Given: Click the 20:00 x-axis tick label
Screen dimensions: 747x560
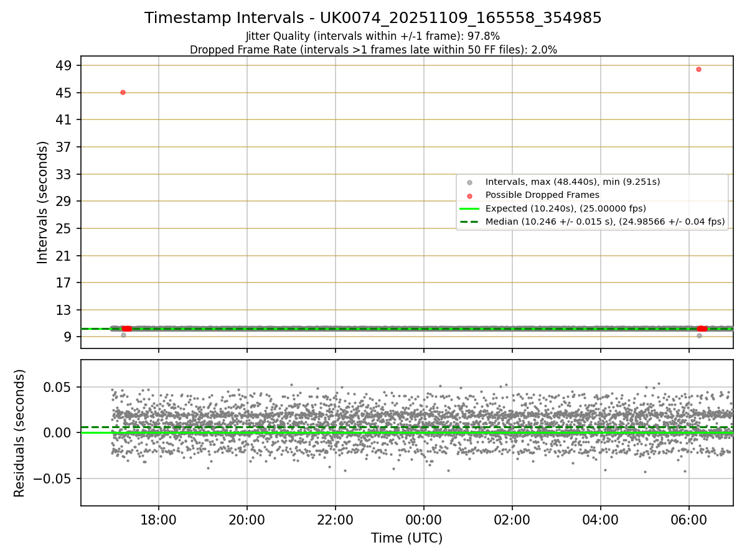Looking at the screenshot, I should [x=247, y=520].
